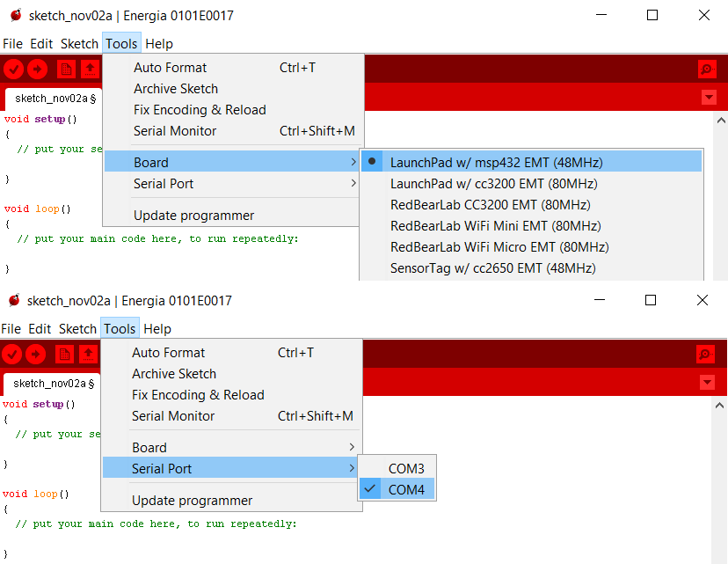Expand the Serial Port submenu

(158, 468)
